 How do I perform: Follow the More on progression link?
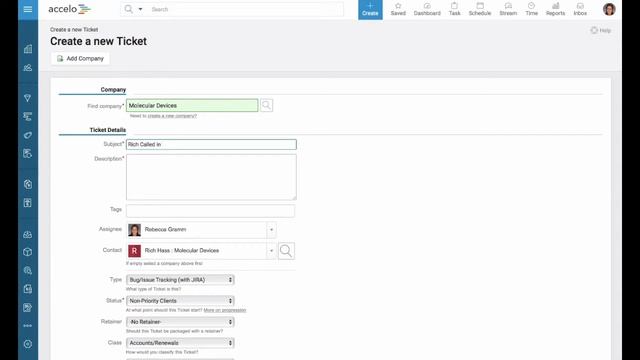tap(225, 310)
